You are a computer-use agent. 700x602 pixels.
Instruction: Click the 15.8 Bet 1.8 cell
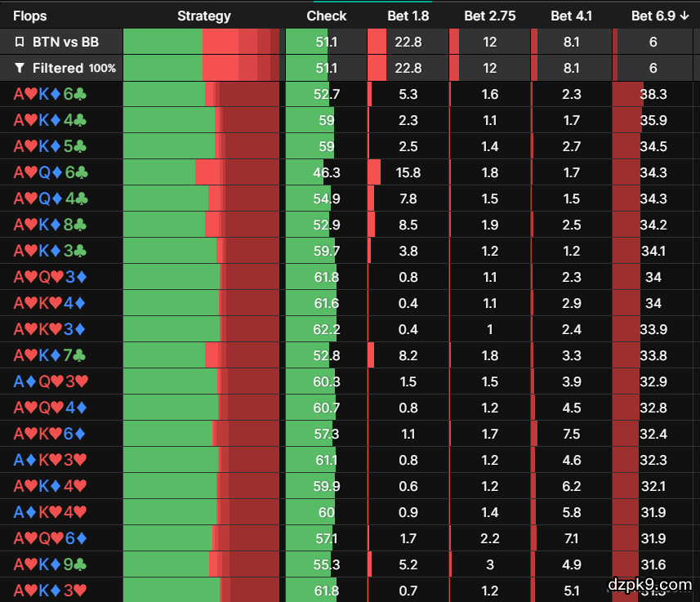pos(408,172)
